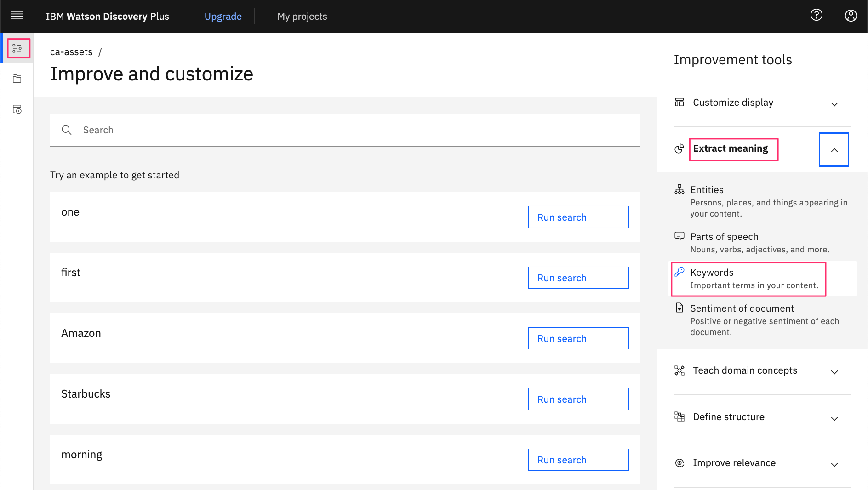Open the hamburger navigation menu
Viewport: 868px width, 490px height.
pos(17,16)
